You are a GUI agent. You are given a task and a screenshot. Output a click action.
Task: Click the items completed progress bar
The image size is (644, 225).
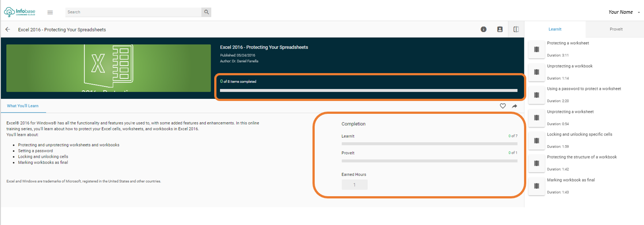pyautogui.click(x=369, y=90)
